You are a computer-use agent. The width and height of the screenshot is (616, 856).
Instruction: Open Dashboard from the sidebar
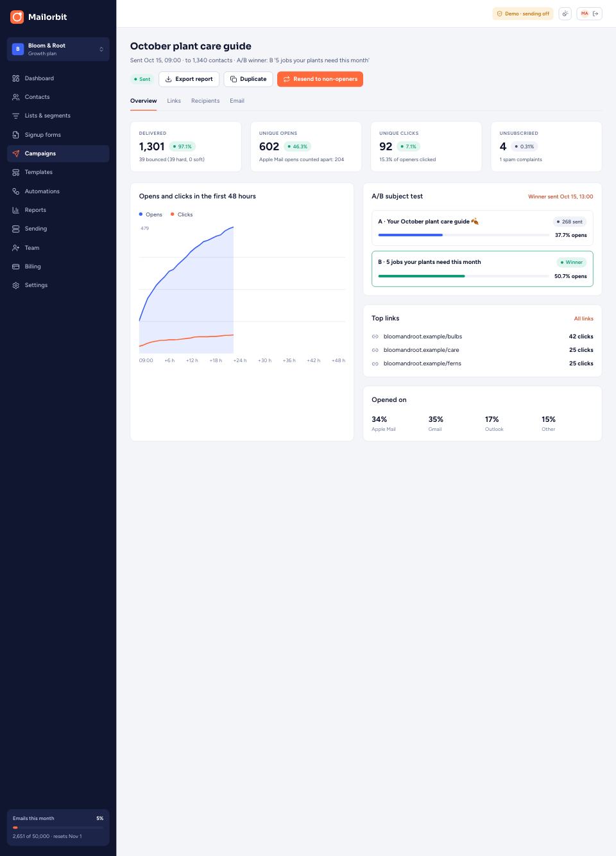(x=58, y=78)
